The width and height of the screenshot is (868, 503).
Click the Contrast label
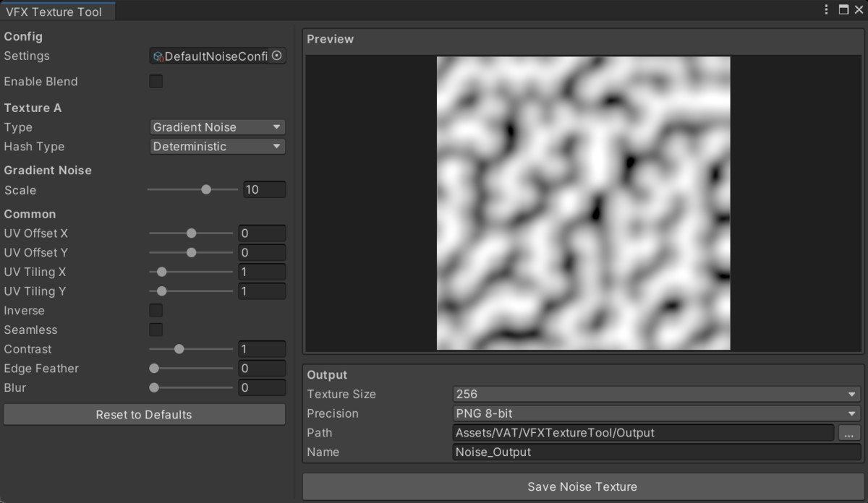(27, 349)
